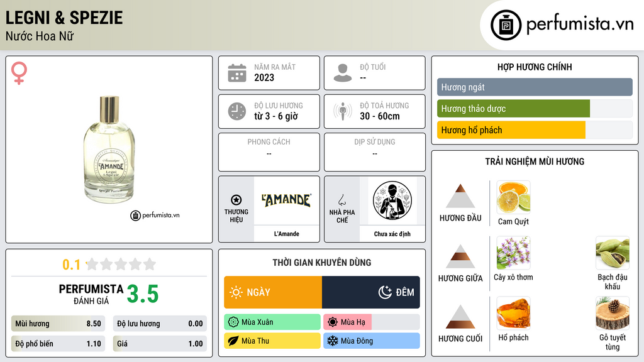Click the star badge icon above Thương hiệu

[236, 200]
